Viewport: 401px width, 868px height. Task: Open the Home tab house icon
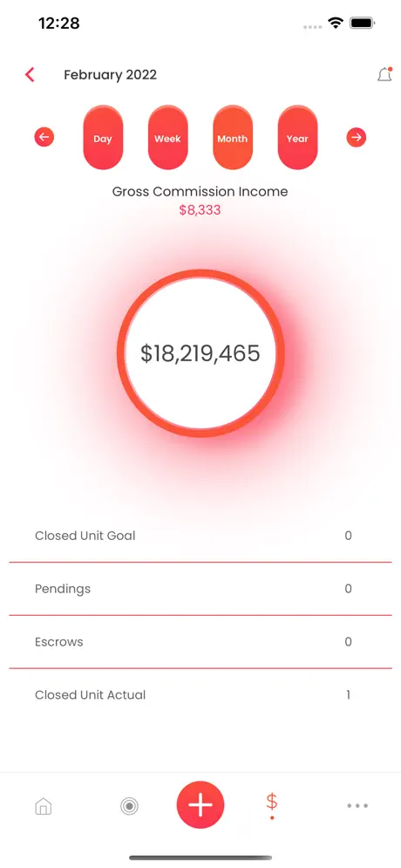[43, 806]
